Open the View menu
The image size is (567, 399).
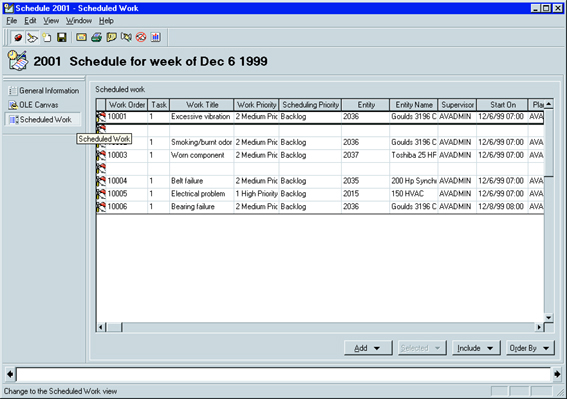tap(51, 21)
